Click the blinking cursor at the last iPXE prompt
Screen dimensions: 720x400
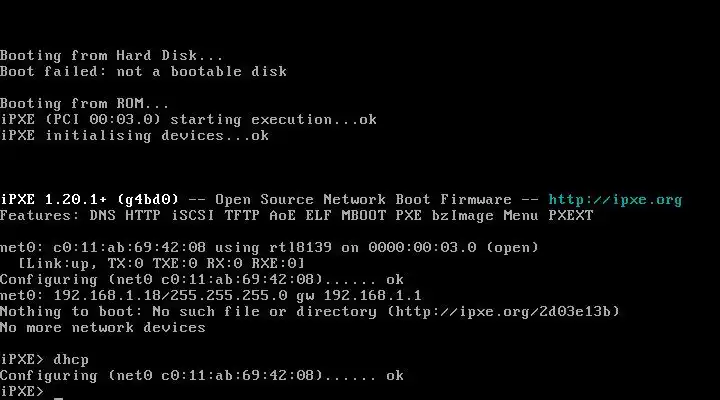click(x=59, y=392)
